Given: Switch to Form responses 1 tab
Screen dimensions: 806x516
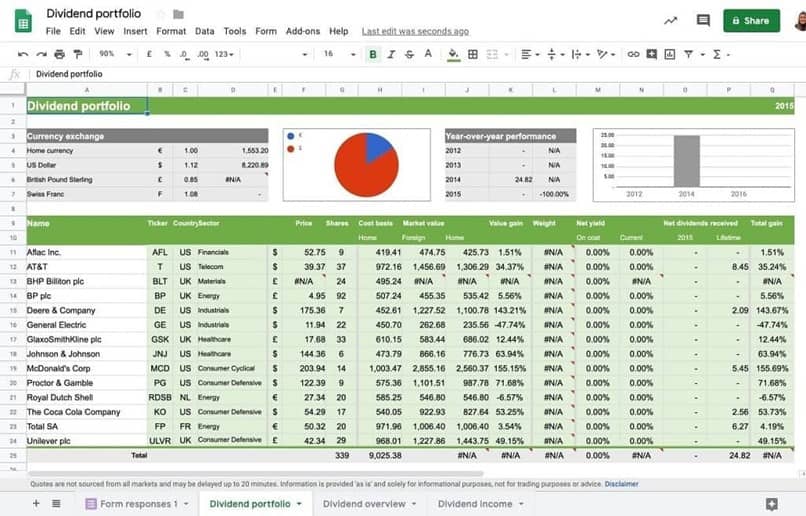Looking at the screenshot, I should coord(136,504).
